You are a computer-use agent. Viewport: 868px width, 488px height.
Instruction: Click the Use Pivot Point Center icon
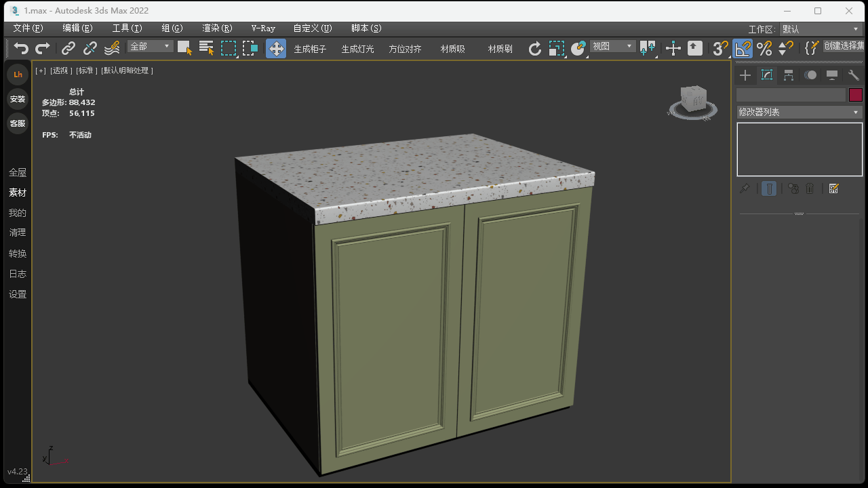(648, 48)
